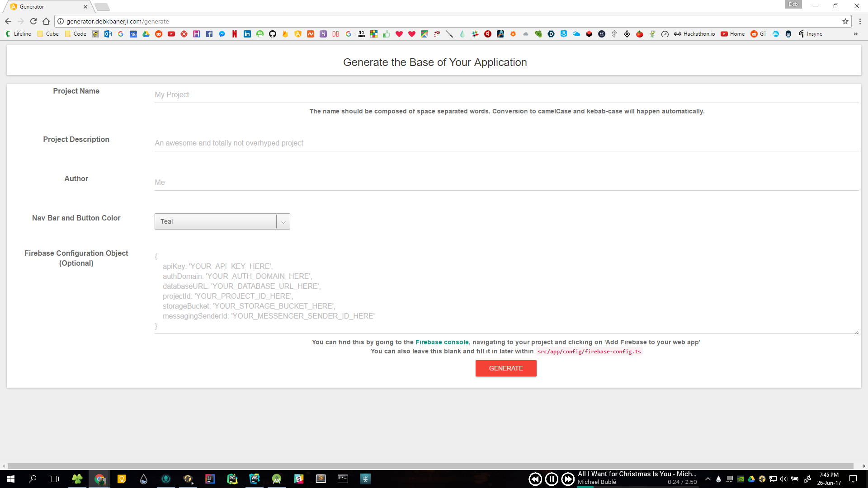Open the LinkedIn bookmark icon
The image size is (868, 488).
pos(247,34)
